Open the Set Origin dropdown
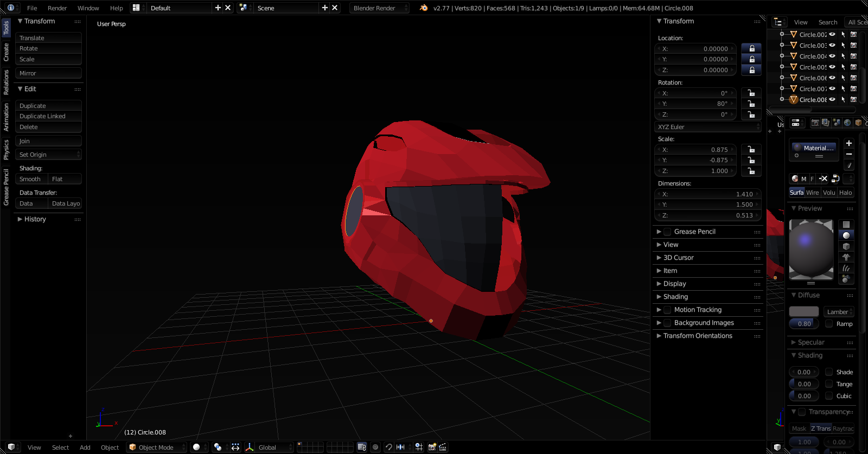Screen dimensions: 868x454 click(x=49, y=155)
